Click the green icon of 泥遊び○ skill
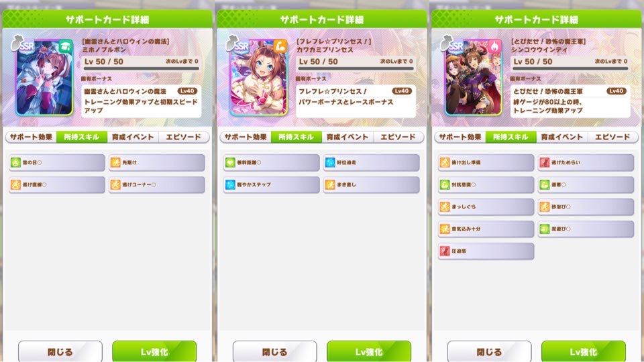Image resolution: width=644 pixels, height=362 pixels. pos(545,229)
